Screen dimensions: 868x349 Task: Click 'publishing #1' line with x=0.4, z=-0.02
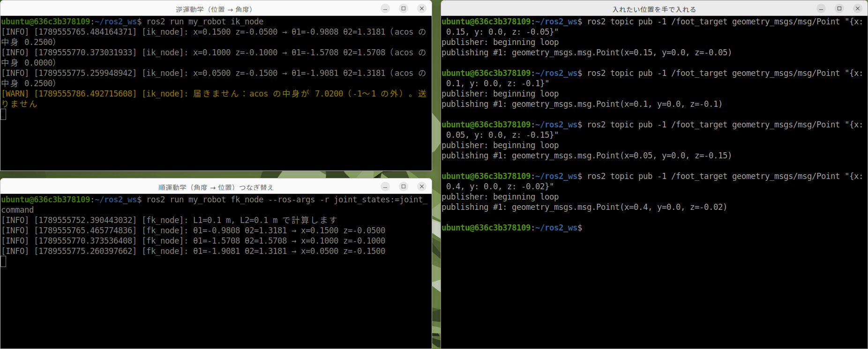click(584, 207)
